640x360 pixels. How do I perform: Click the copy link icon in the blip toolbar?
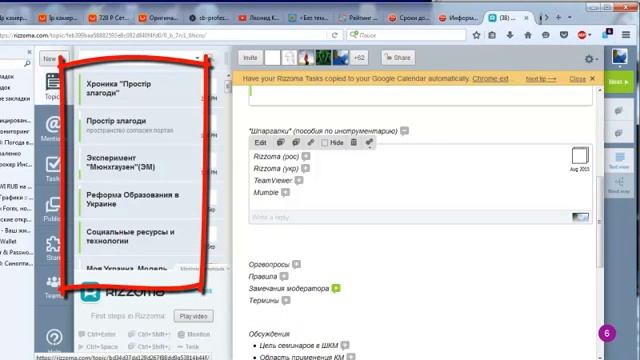(311, 142)
